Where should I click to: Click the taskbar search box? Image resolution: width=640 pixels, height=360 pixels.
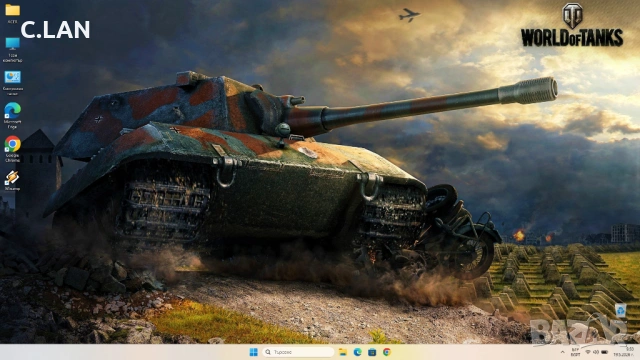[298, 352]
